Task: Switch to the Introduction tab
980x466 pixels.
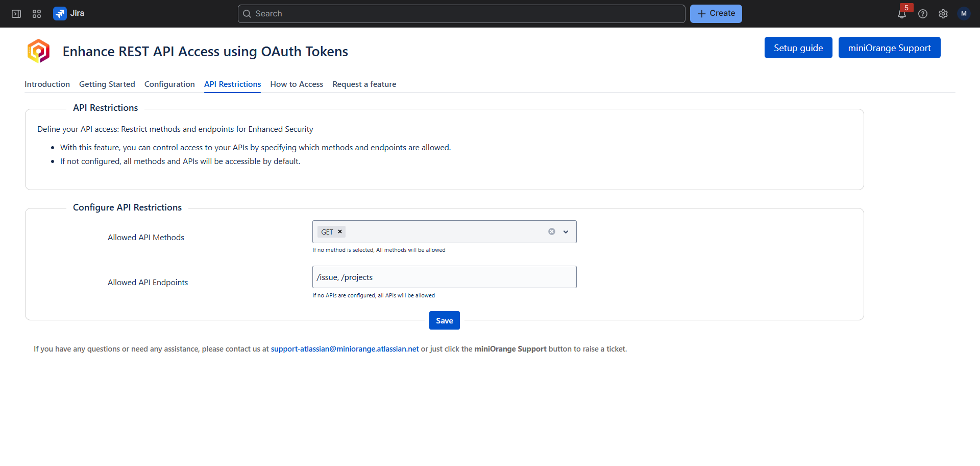Action: tap(47, 84)
